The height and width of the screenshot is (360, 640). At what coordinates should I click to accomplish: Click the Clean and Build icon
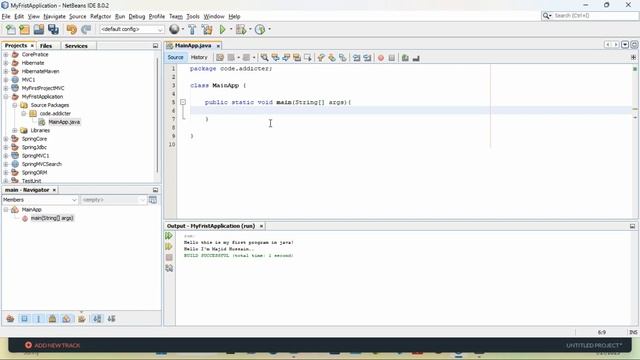tap(207, 29)
